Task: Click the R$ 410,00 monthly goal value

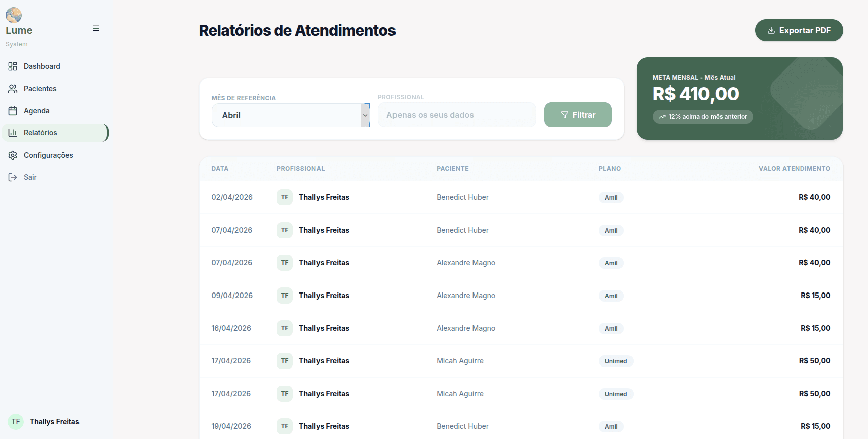Action: [695, 94]
